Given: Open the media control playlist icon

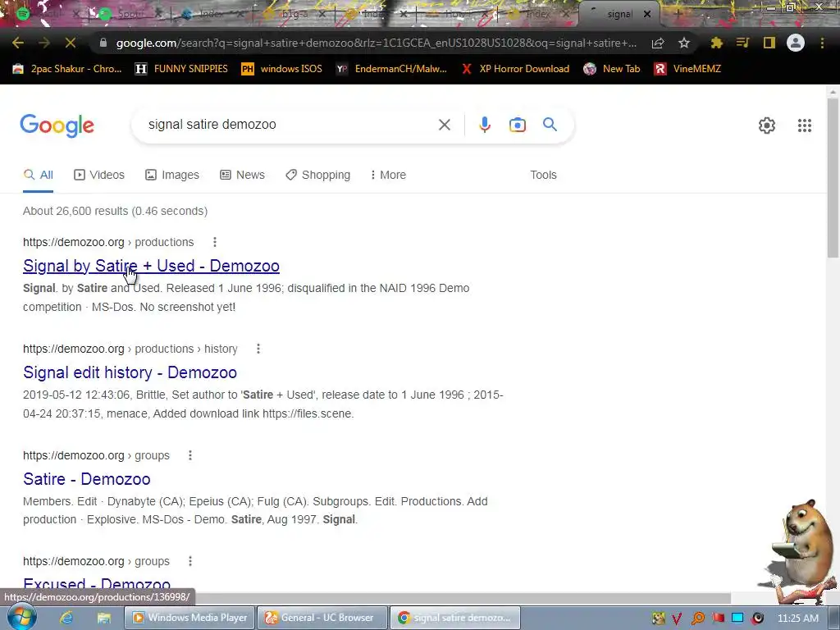Looking at the screenshot, I should point(743,43).
